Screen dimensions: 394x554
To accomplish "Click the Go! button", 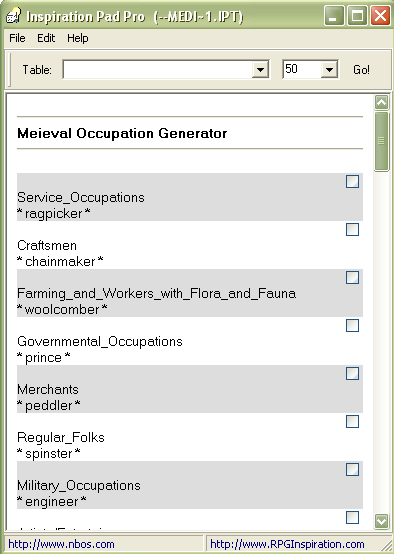I will [361, 70].
